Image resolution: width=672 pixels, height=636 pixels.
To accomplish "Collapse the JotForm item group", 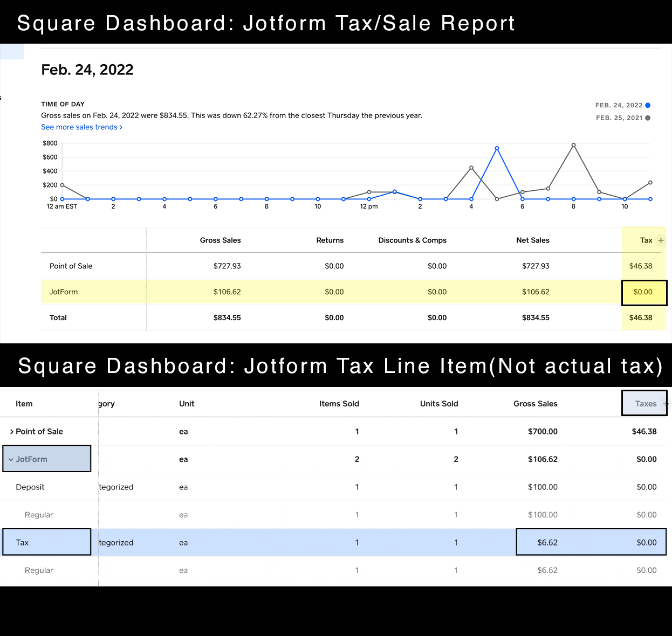I will pyautogui.click(x=10, y=459).
